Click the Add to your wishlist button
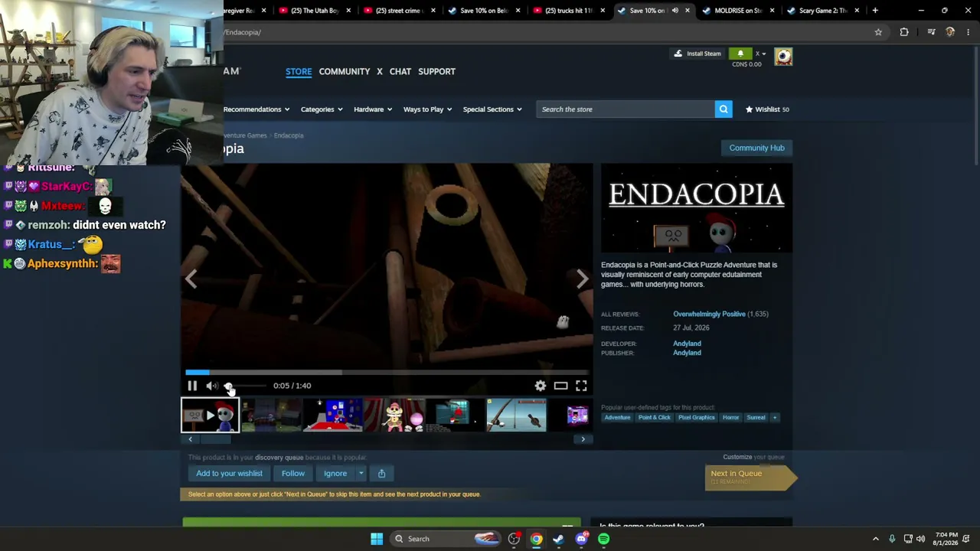 tap(229, 473)
